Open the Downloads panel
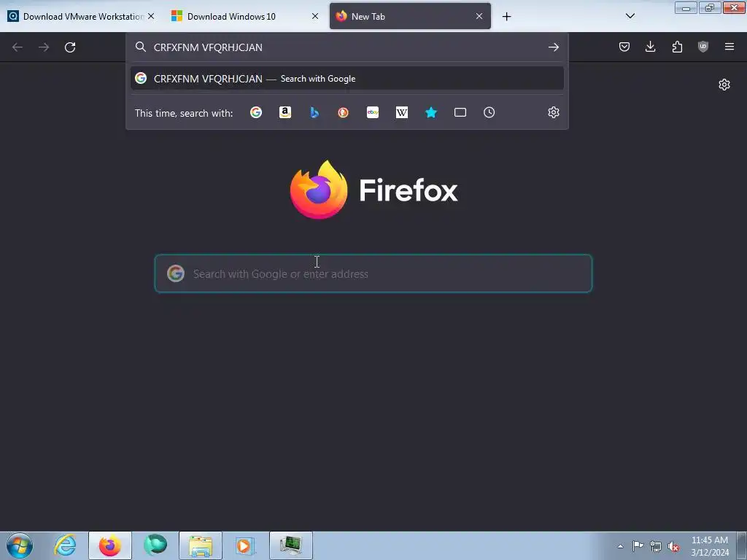 pyautogui.click(x=650, y=47)
